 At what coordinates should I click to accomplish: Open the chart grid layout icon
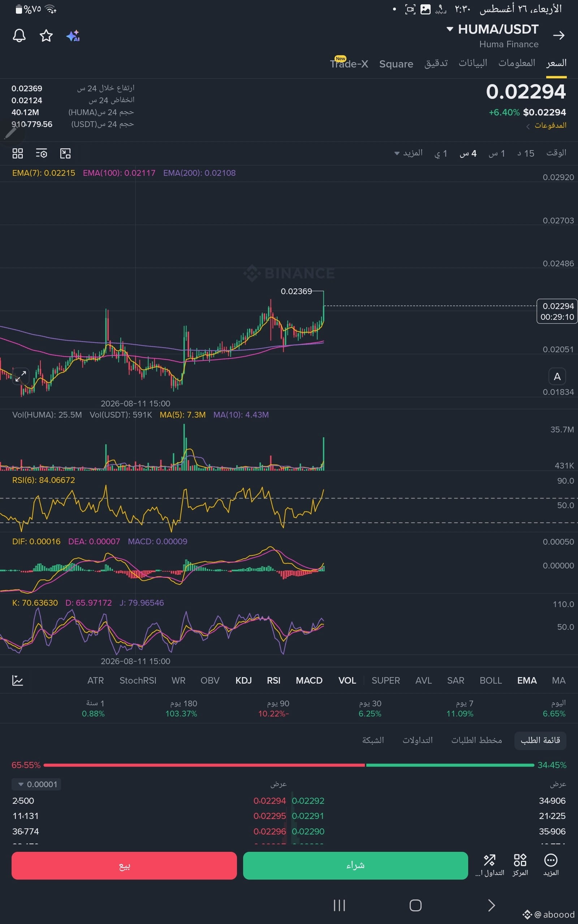click(18, 153)
